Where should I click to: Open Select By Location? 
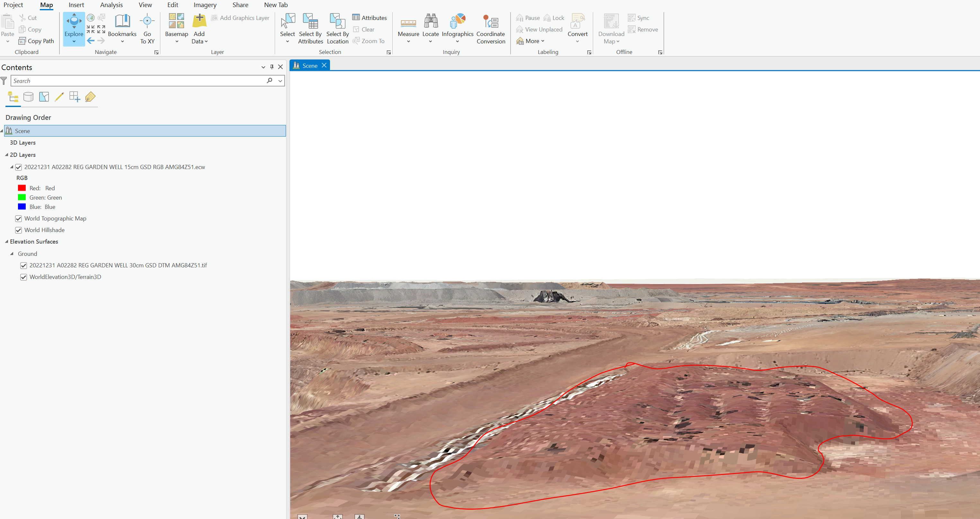(x=337, y=29)
